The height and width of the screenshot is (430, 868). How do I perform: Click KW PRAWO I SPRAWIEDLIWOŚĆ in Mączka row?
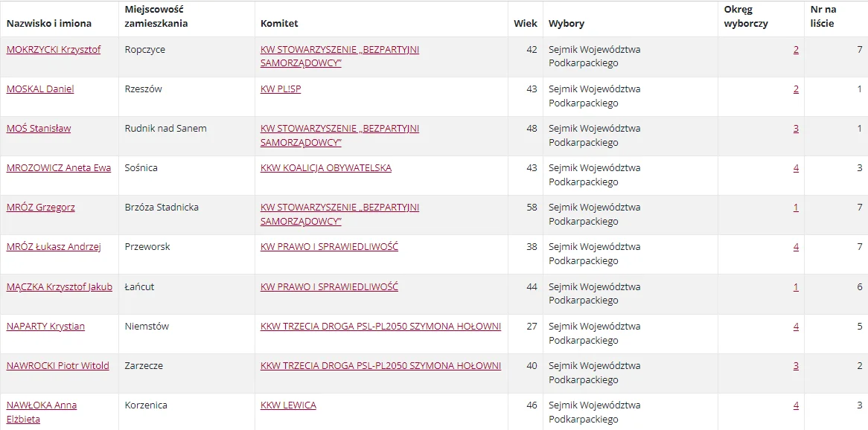329,286
